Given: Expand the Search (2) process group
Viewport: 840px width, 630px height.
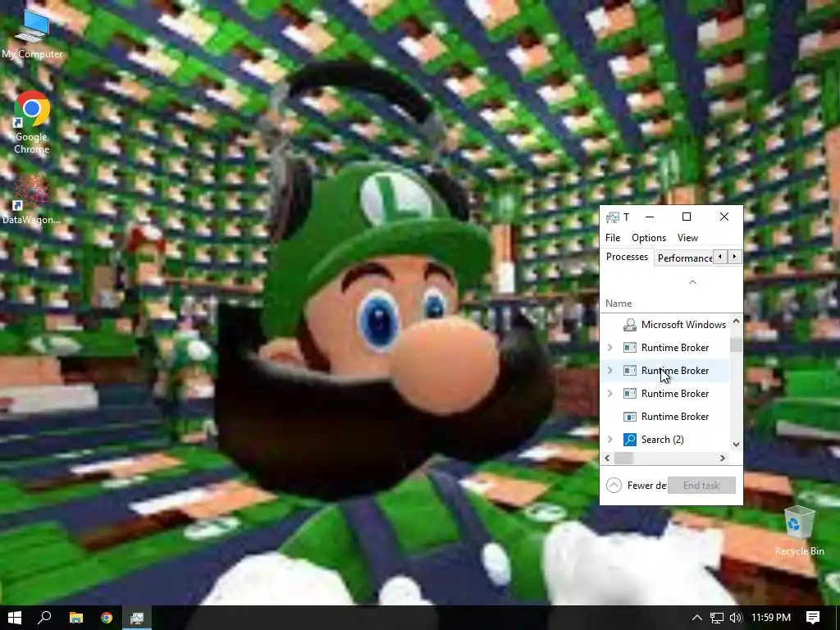Looking at the screenshot, I should (x=609, y=440).
